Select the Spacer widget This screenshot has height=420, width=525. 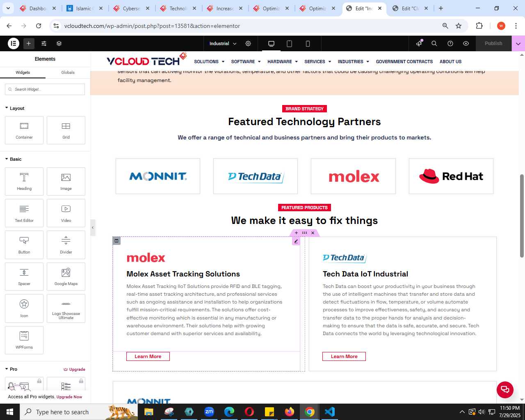[x=24, y=276]
